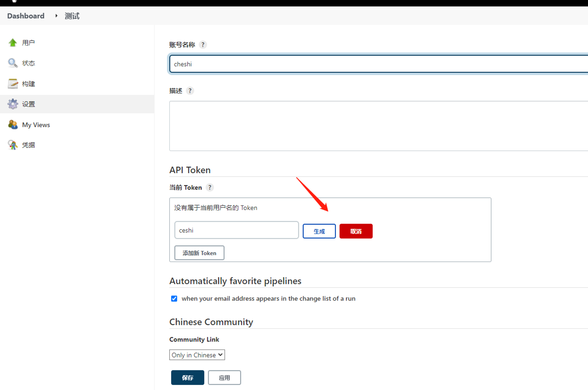588x390 pixels.
Task: Click the keys 凭据 icon
Action: pyautogui.click(x=13, y=145)
